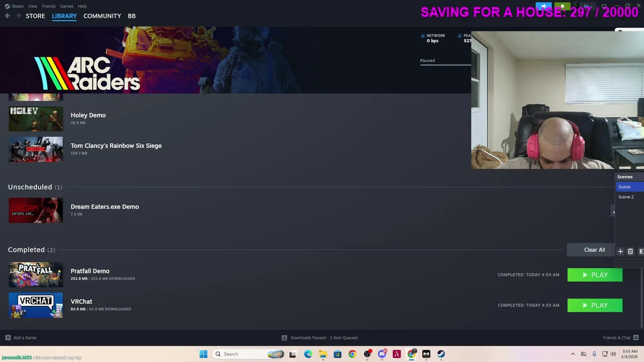
Task: Click the Downloads status disk icon
Action: 284,338
